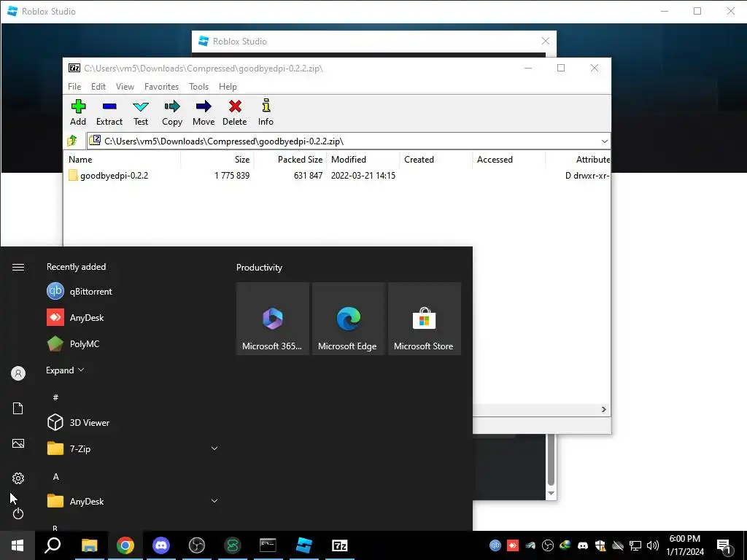
Task: Open Settings gear in Start sidebar
Action: (x=18, y=478)
